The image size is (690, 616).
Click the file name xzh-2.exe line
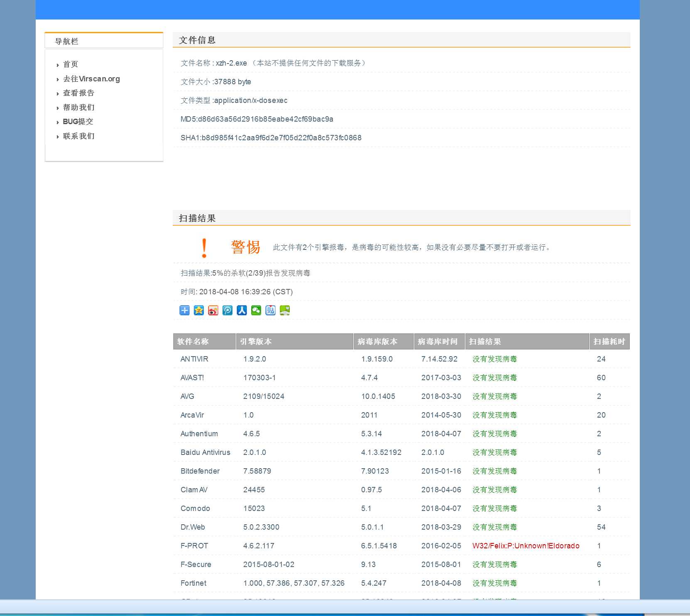[274, 63]
